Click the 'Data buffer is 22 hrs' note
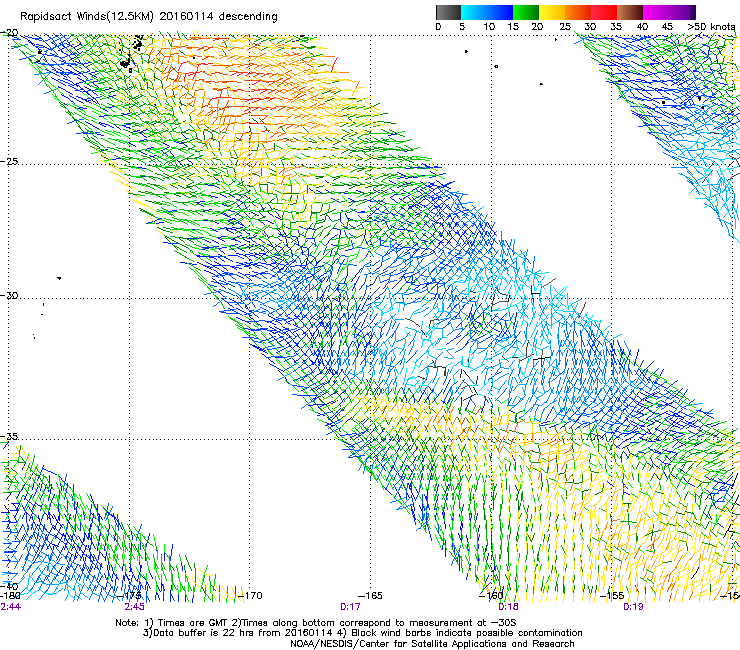Viewport: 740px width, 650px height. click(x=199, y=633)
